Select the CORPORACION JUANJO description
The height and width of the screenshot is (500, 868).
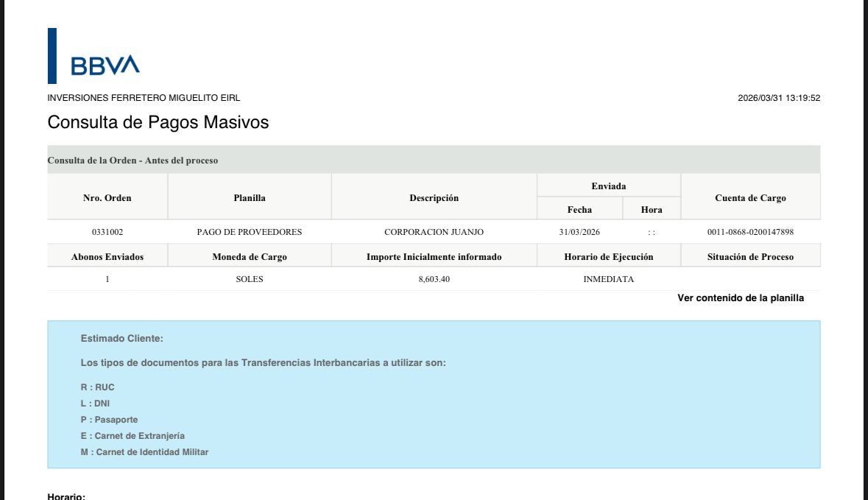434,232
